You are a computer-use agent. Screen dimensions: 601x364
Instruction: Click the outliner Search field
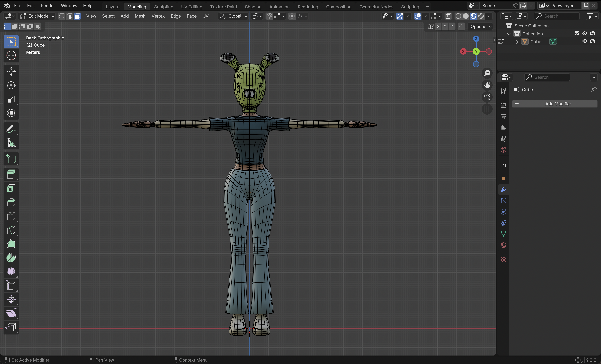[557, 16]
